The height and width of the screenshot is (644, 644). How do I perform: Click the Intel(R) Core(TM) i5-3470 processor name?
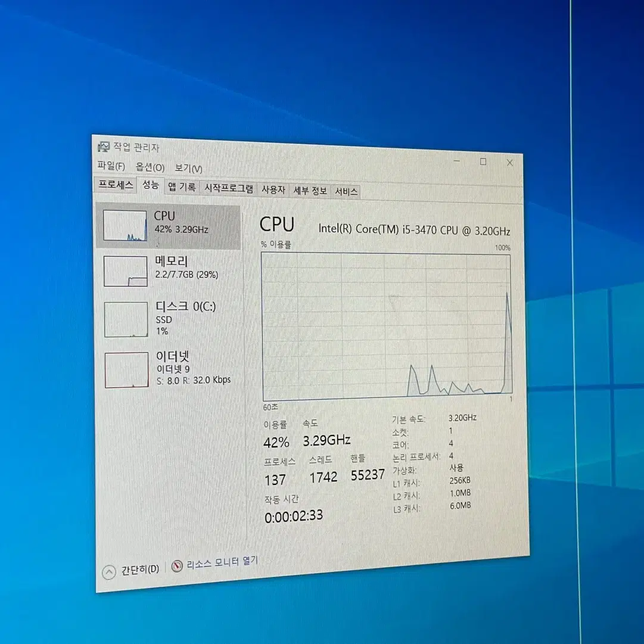pyautogui.click(x=415, y=229)
